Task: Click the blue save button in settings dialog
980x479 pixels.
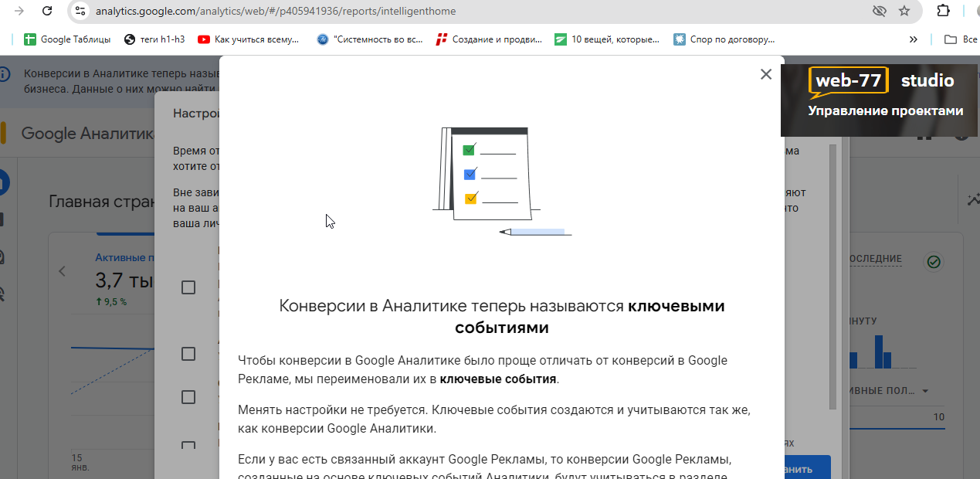Action: [808, 467]
